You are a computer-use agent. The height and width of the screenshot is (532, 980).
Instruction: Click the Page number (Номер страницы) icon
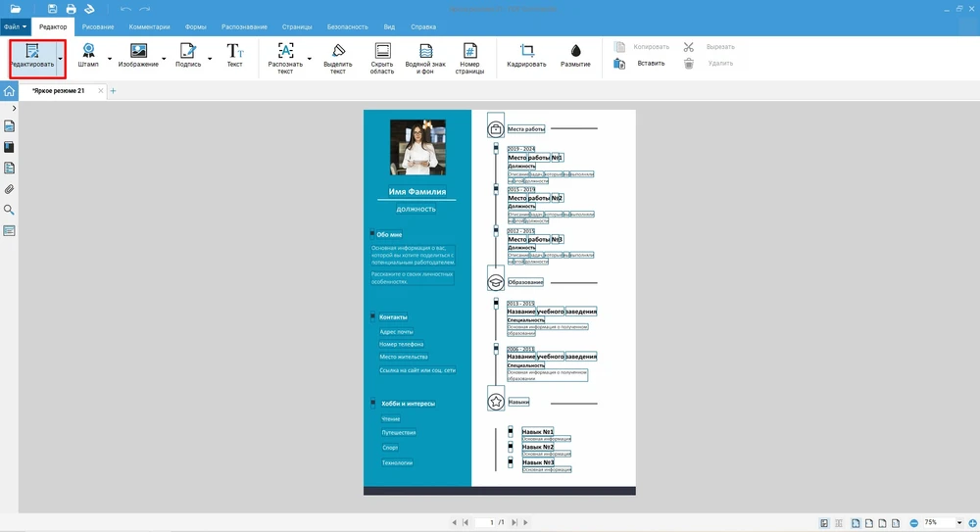(x=470, y=58)
